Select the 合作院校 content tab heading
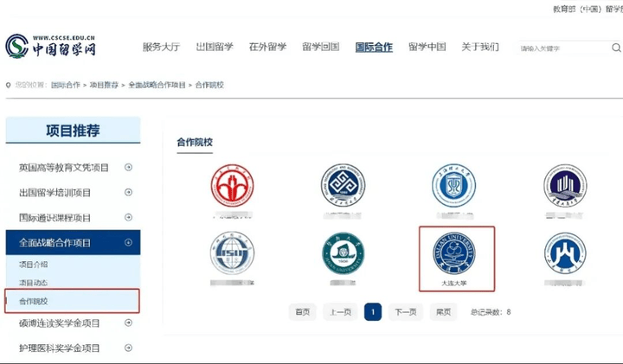The width and height of the screenshot is (623, 364). point(195,142)
